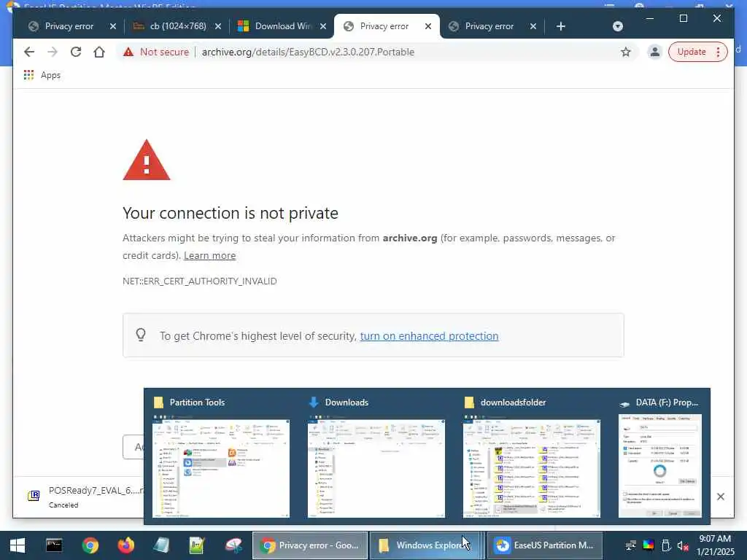Switch to the cb (1024×768) tab
747x560 pixels.
pyautogui.click(x=178, y=26)
